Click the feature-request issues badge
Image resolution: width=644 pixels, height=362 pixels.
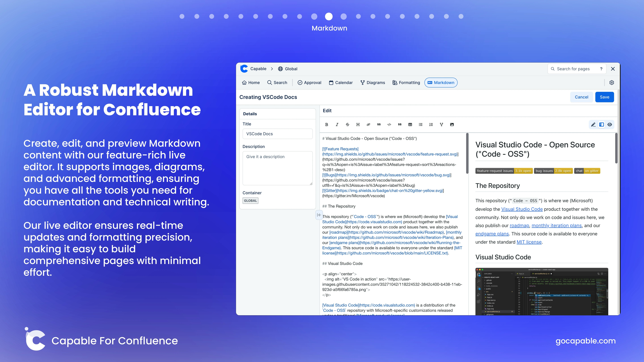pyautogui.click(x=504, y=171)
